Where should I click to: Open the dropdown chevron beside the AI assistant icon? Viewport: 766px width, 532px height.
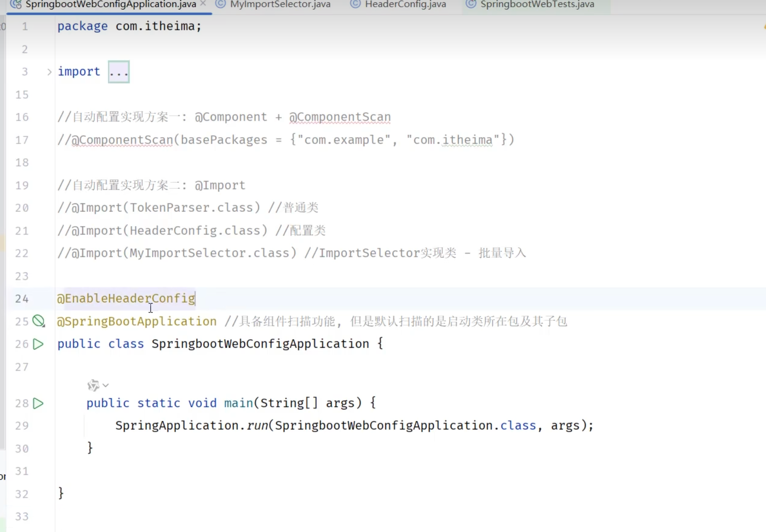106,385
